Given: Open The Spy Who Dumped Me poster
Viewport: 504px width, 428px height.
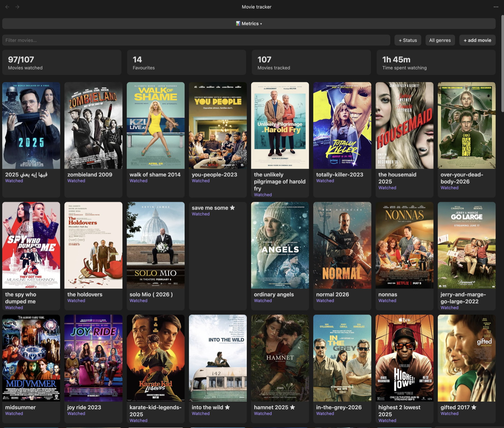Looking at the screenshot, I should coord(31,245).
